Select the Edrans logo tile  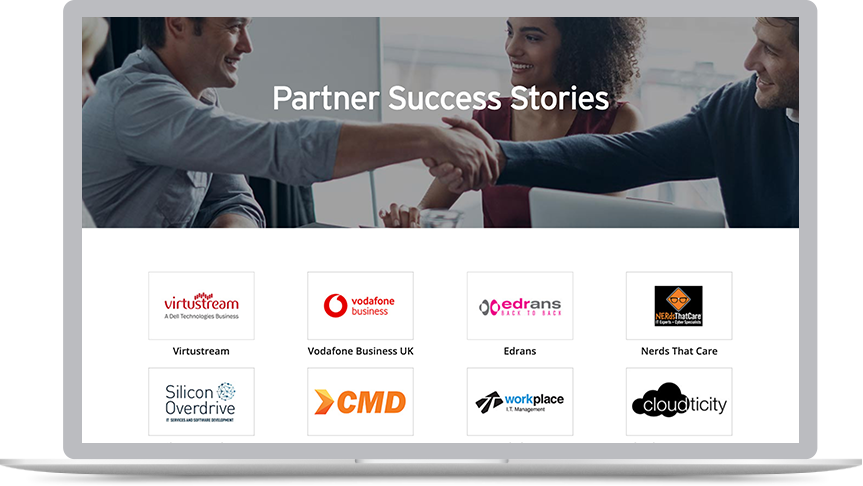pos(520,305)
